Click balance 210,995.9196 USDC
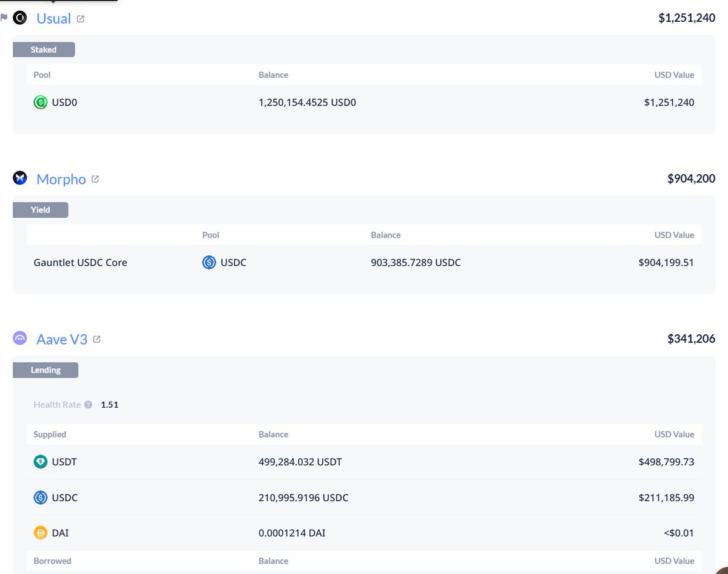 (x=303, y=498)
